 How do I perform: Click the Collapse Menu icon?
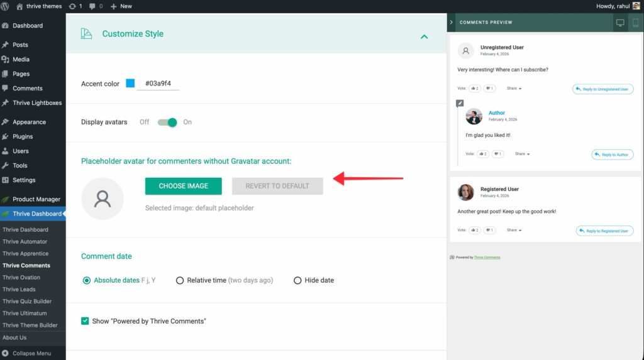(x=6, y=353)
